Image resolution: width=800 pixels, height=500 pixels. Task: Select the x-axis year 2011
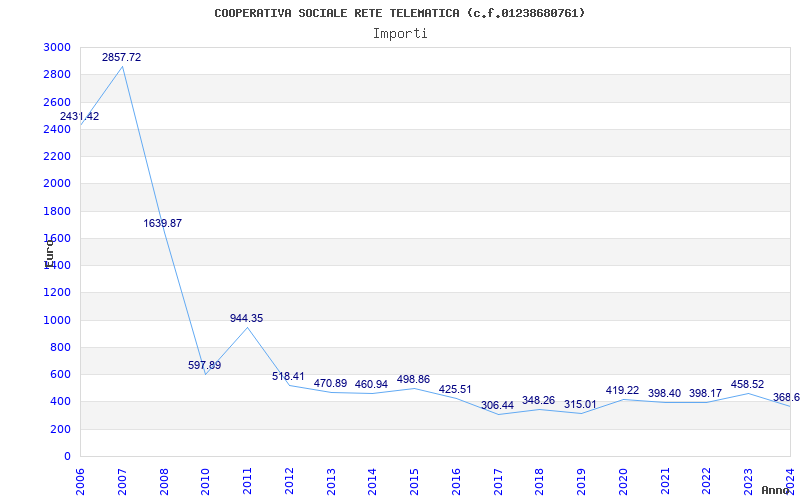tap(247, 482)
